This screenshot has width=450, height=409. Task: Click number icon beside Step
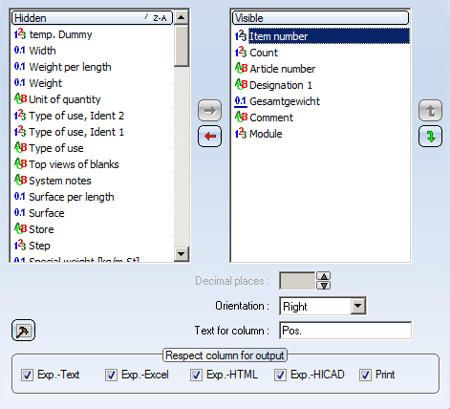[20, 245]
